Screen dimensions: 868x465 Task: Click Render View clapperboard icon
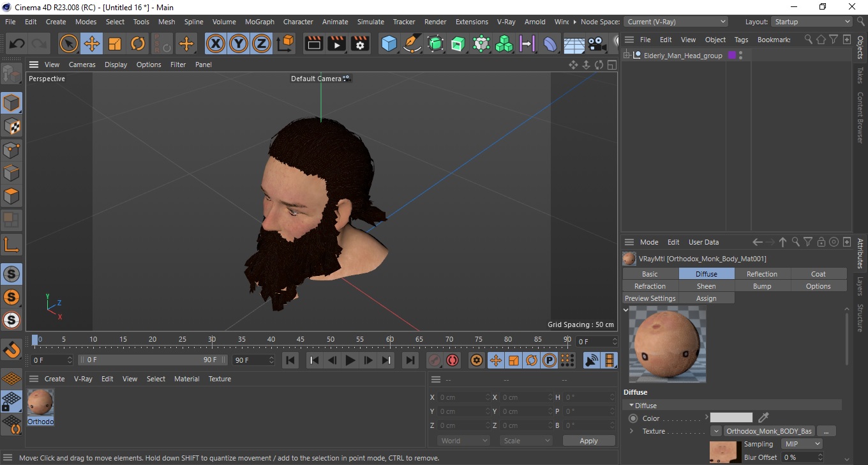point(314,44)
